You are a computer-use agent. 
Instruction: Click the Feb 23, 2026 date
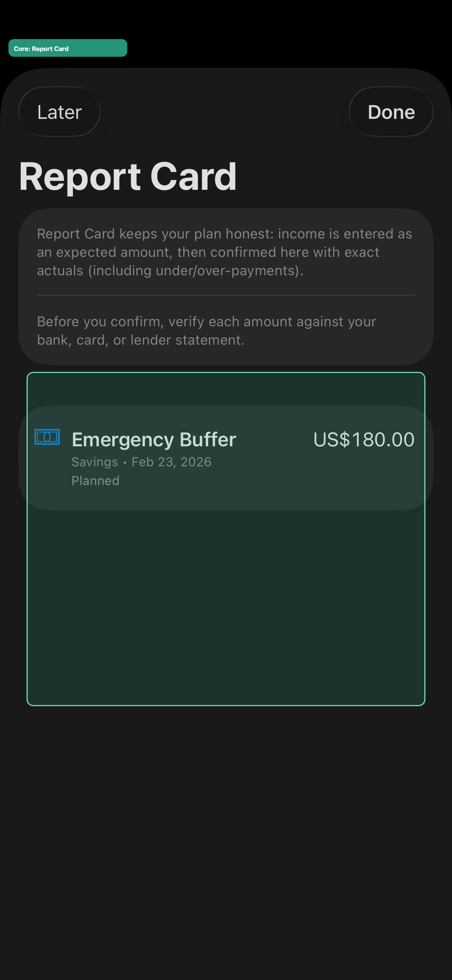[x=171, y=462]
